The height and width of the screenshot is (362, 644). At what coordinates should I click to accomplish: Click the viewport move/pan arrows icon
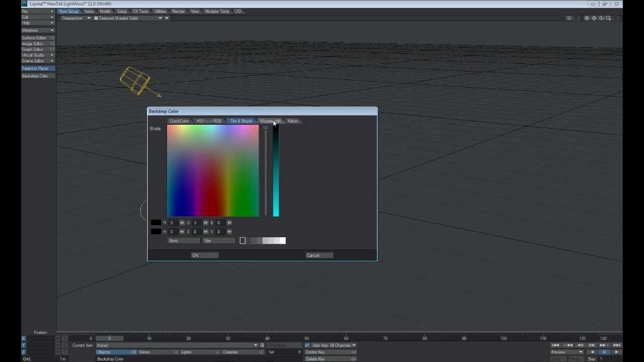pos(594,18)
